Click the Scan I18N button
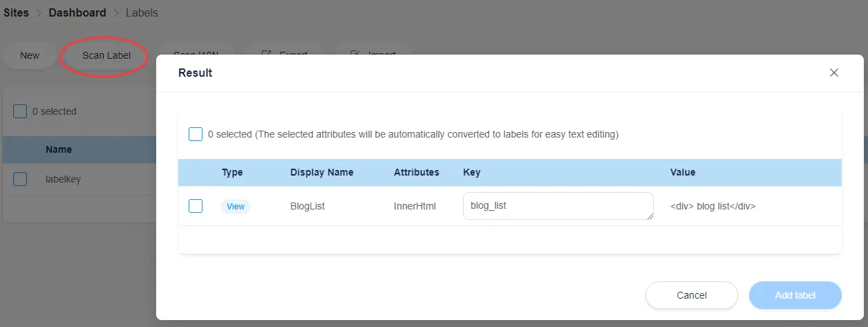The width and height of the screenshot is (868, 327). 197,53
